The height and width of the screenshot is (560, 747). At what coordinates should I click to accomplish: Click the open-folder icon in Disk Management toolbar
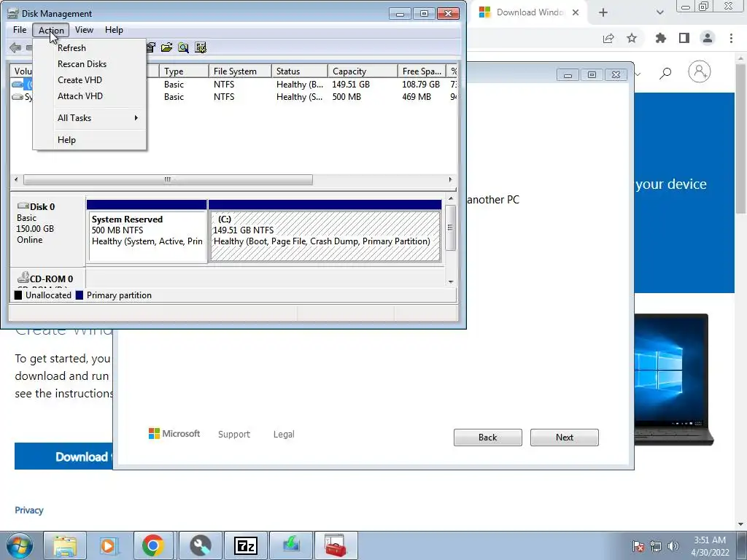pyautogui.click(x=166, y=47)
